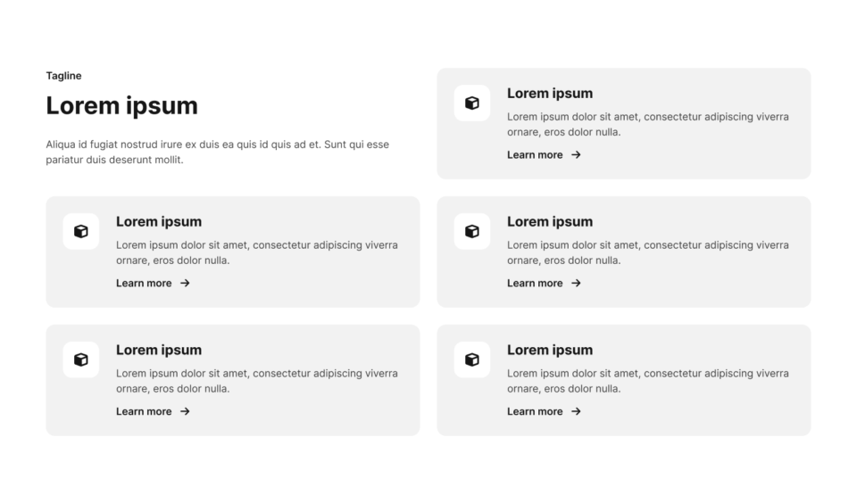
Task: Click the description text in bottom-left card
Action: (257, 381)
